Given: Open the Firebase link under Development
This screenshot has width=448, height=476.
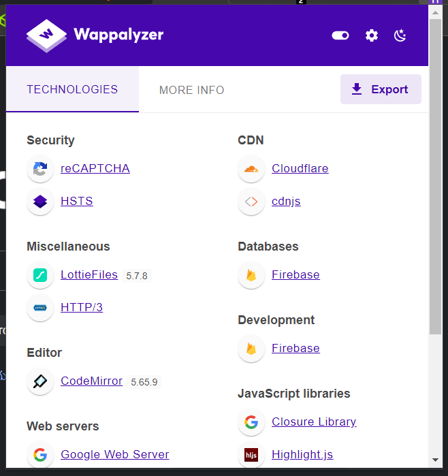Looking at the screenshot, I should (x=295, y=348).
